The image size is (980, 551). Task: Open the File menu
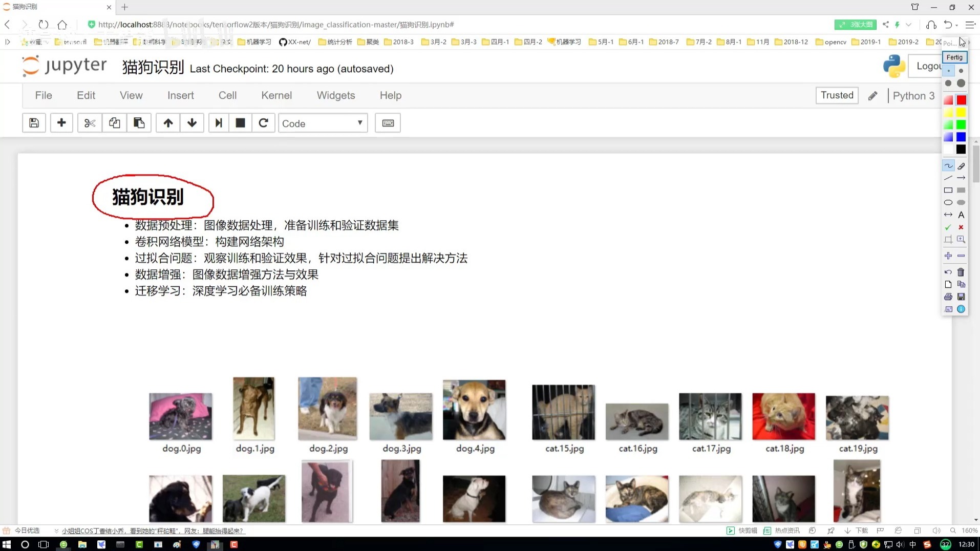coord(44,95)
